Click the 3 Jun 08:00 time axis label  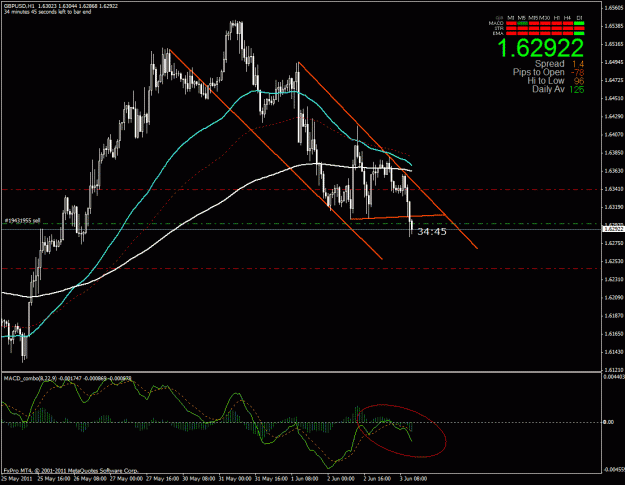pyautogui.click(x=413, y=478)
